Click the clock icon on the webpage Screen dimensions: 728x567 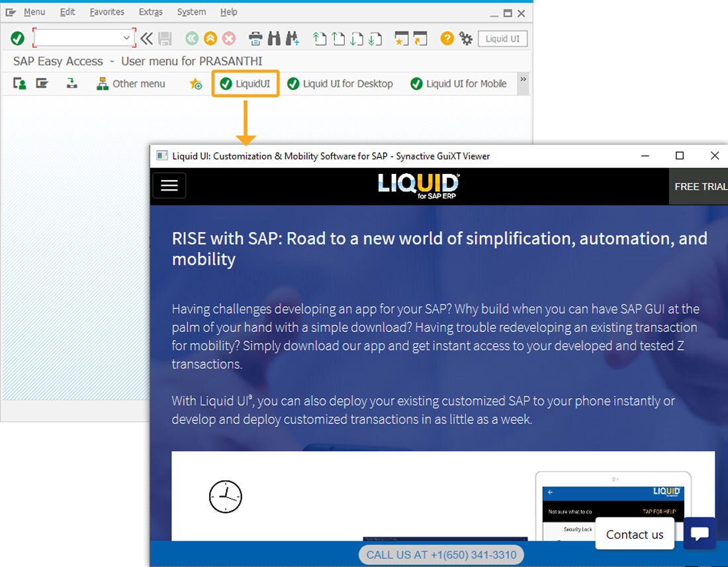[226, 496]
